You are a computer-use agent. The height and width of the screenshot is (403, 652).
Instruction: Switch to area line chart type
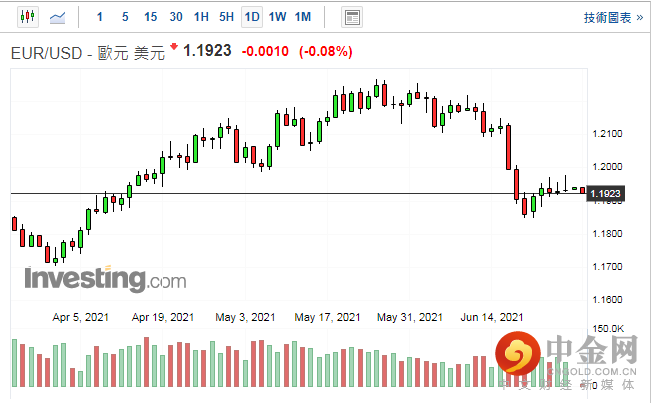point(59,17)
